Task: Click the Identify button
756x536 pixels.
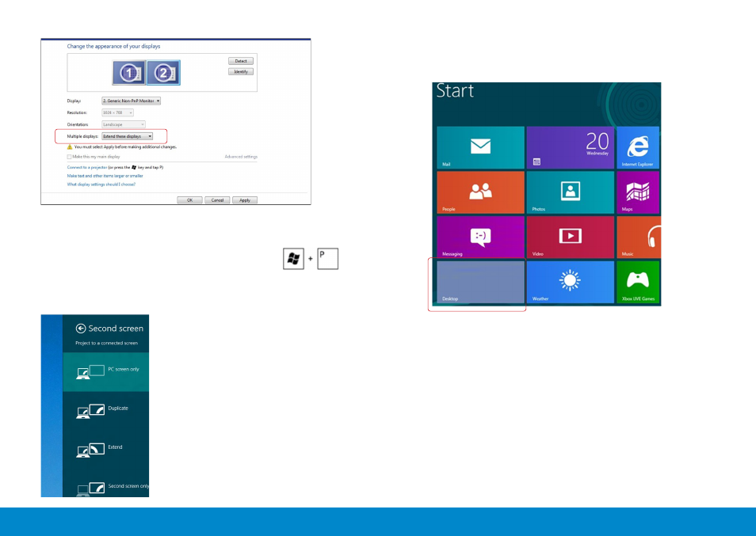Action: point(241,72)
